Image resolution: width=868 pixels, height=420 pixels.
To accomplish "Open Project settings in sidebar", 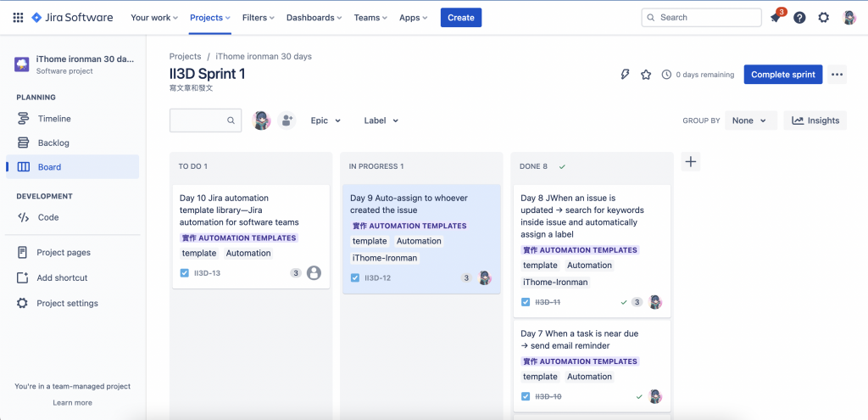I will (73, 303).
